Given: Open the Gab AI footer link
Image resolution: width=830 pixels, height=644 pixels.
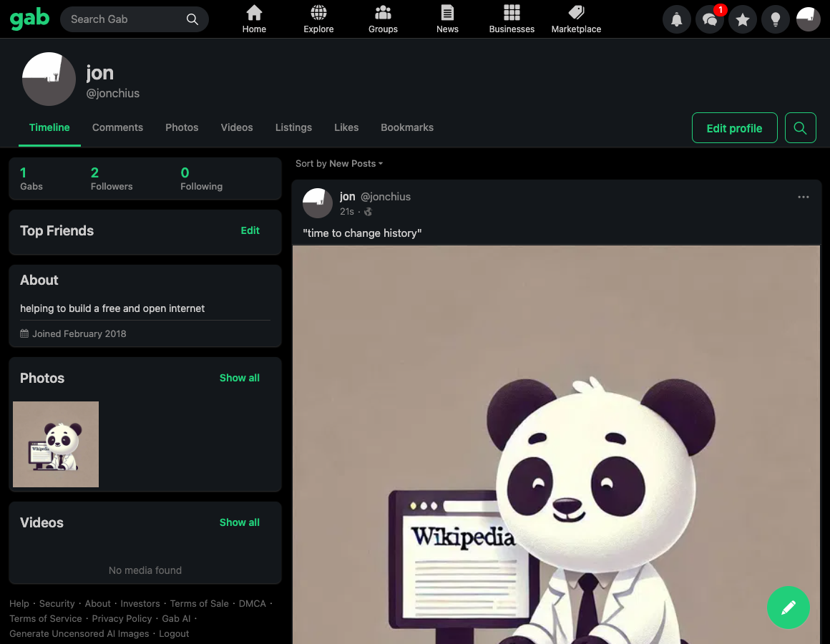Looking at the screenshot, I should [x=176, y=619].
